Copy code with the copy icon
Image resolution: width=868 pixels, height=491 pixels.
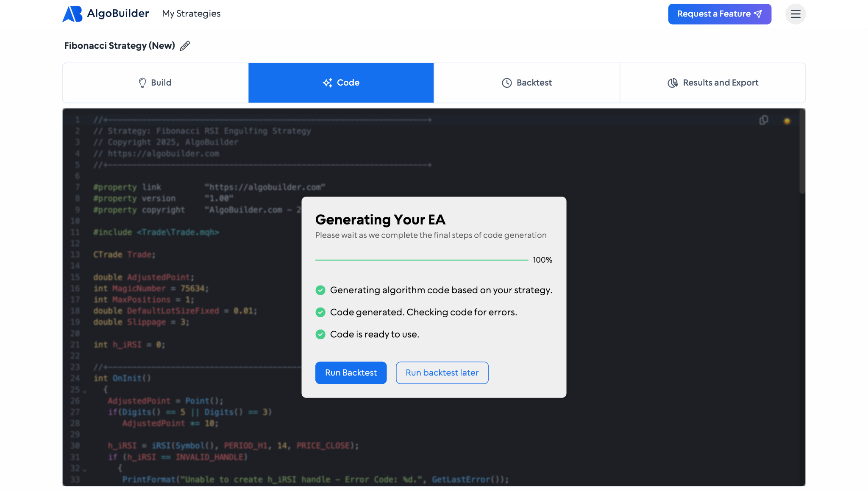pyautogui.click(x=764, y=120)
